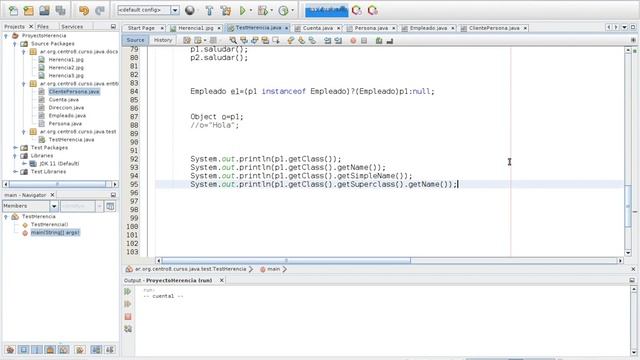Viewport: 640px width, 360px height.
Task: Collapse the Source Packages node
Action: coord(15,44)
